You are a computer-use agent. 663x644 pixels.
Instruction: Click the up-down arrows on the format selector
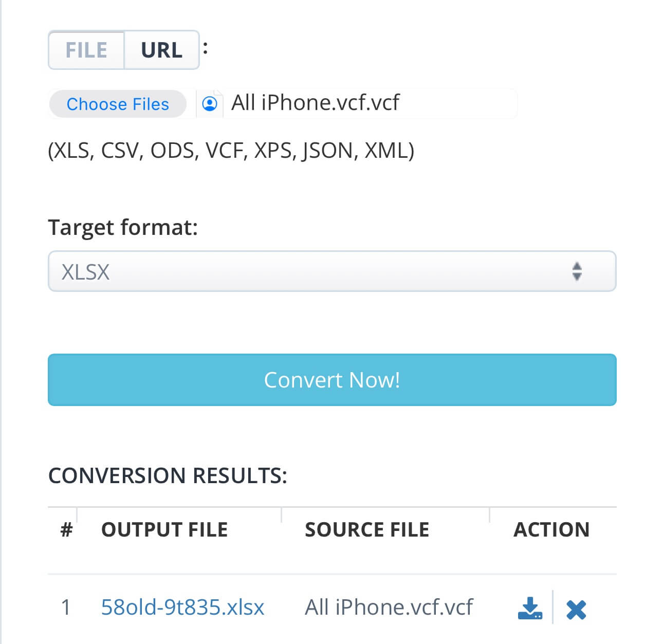tap(577, 271)
